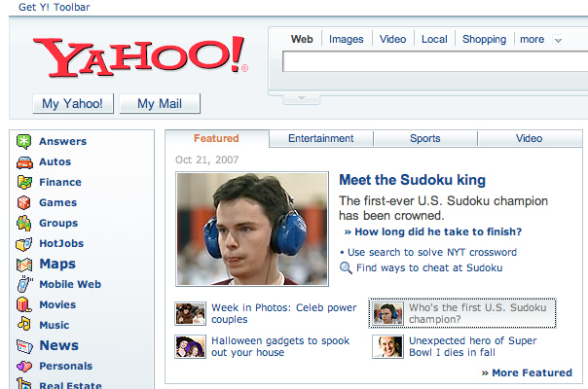Open the more search categories link

click(x=532, y=39)
